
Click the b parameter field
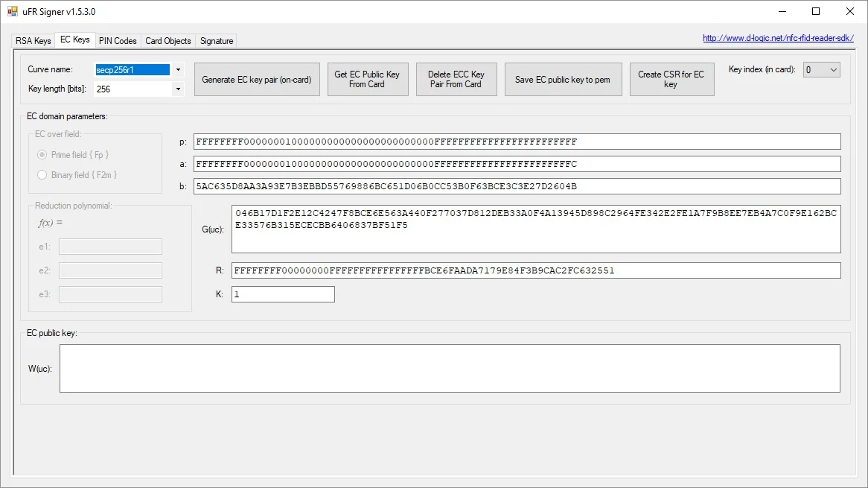click(517, 186)
